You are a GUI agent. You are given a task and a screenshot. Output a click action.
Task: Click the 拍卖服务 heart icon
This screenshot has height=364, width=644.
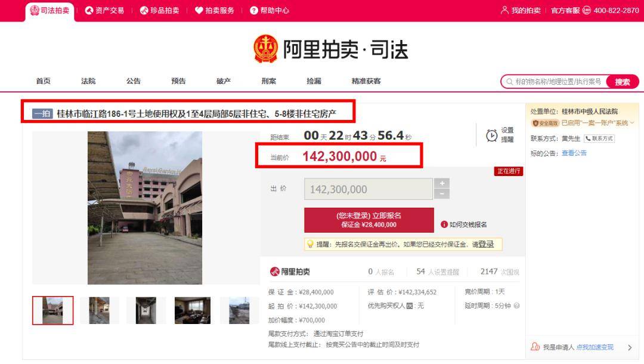tap(197, 10)
